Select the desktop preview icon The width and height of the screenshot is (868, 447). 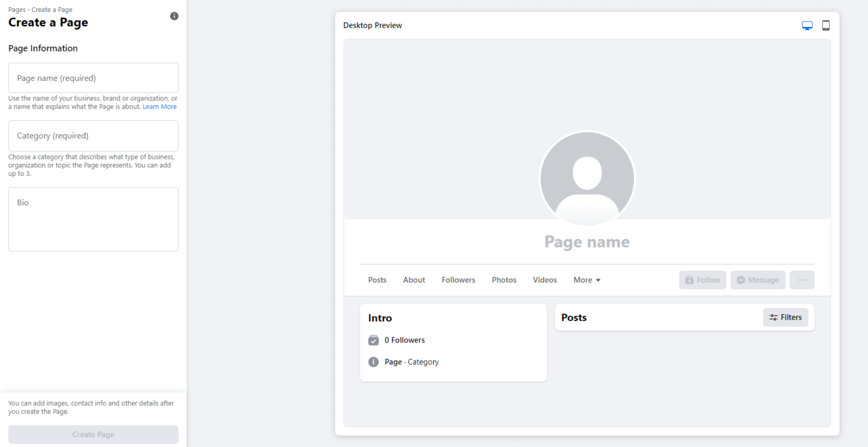tap(806, 25)
